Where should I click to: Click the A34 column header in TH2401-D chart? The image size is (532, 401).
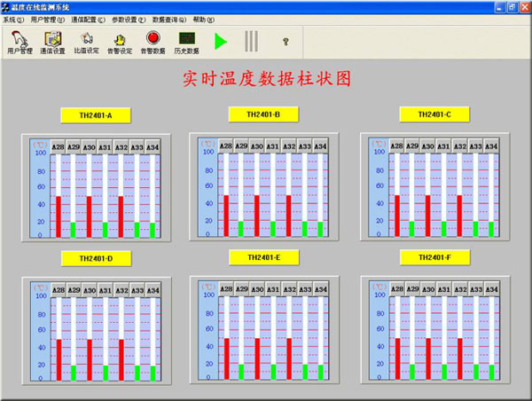coord(153,290)
